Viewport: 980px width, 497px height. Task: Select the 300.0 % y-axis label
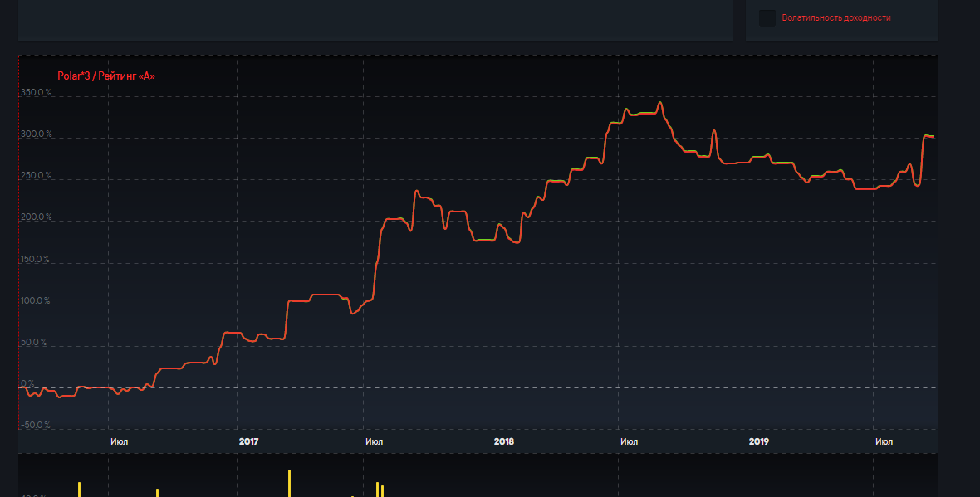click(x=36, y=134)
